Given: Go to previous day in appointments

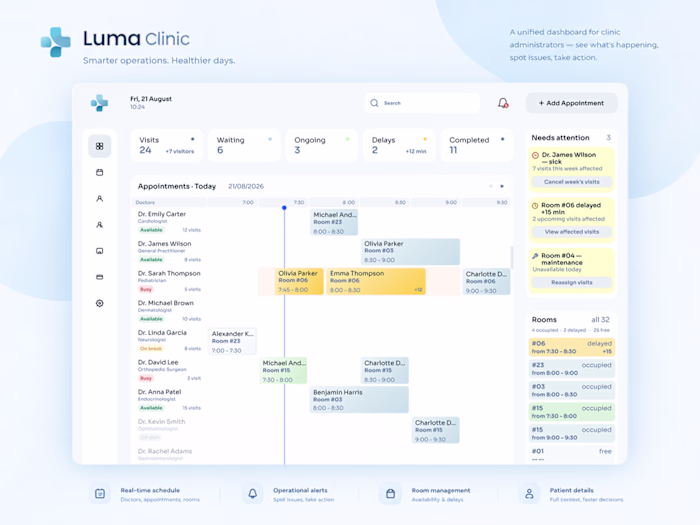Looking at the screenshot, I should pyautogui.click(x=491, y=186).
